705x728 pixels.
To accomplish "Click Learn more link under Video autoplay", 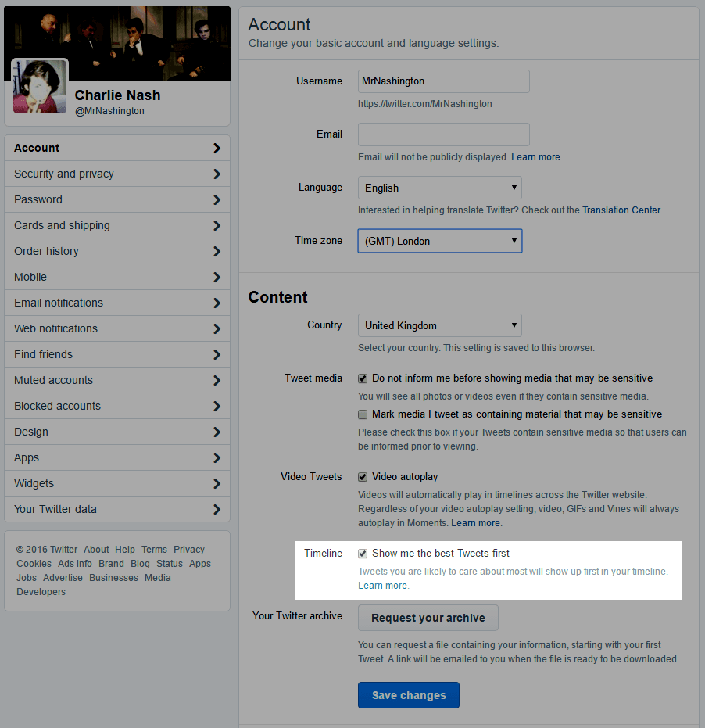I will [476, 523].
